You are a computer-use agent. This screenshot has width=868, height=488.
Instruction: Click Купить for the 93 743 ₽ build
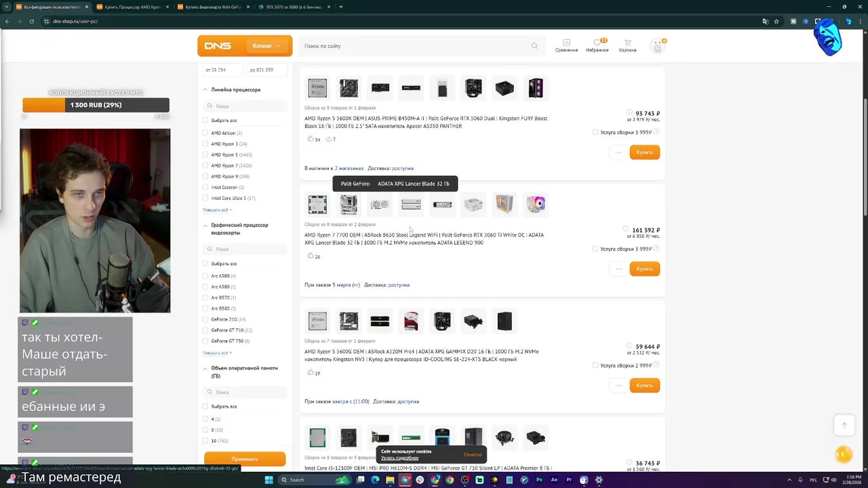[644, 152]
